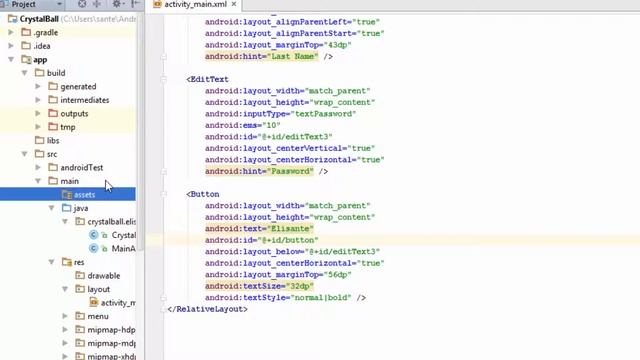
Task: Click the res folder icon
Action: coord(67,262)
